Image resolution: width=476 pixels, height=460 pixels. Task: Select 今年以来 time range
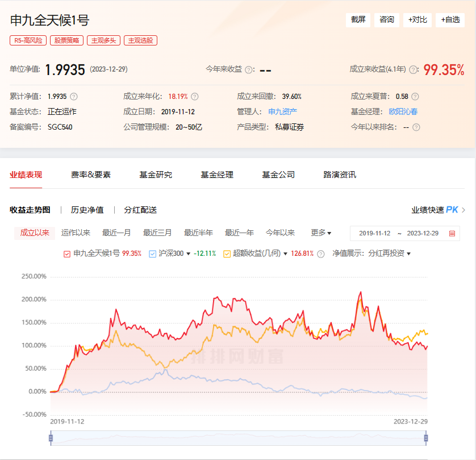click(280, 233)
